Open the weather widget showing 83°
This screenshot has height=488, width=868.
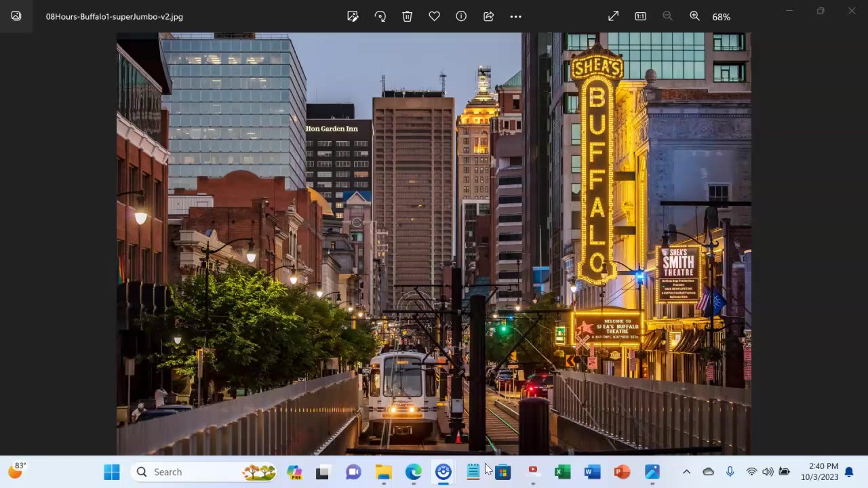[x=17, y=470]
